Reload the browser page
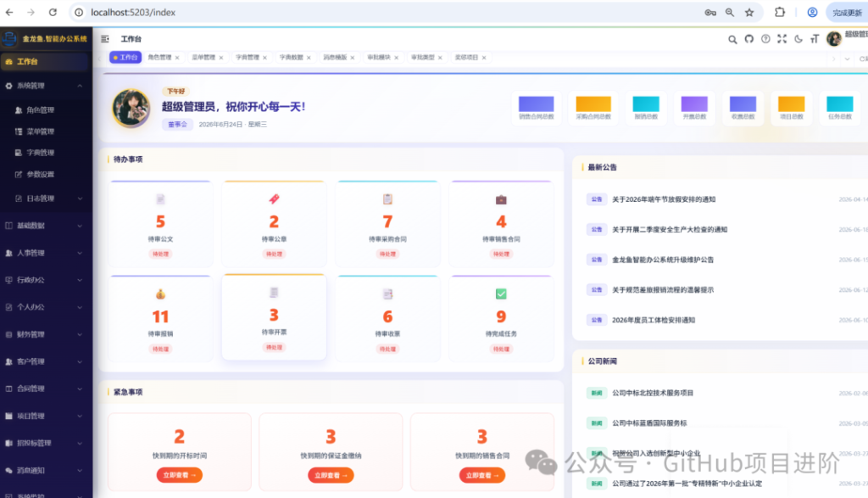 (53, 12)
